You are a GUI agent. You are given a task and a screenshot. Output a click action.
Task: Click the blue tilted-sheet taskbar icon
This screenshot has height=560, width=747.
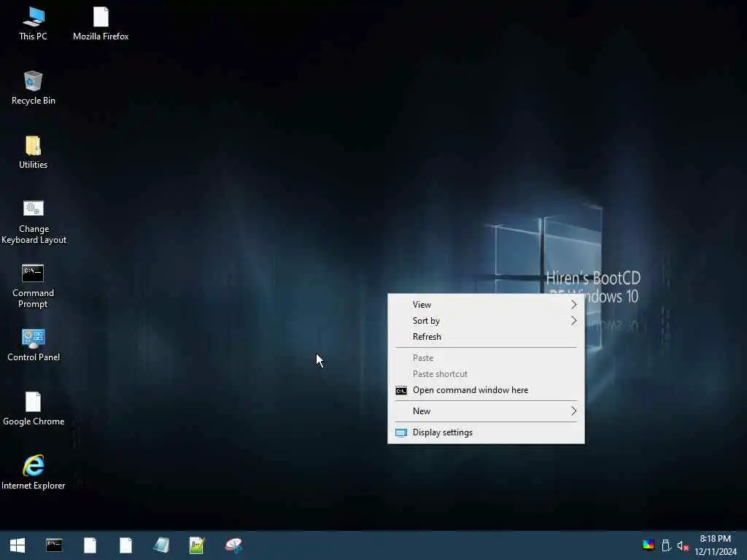[x=161, y=545]
